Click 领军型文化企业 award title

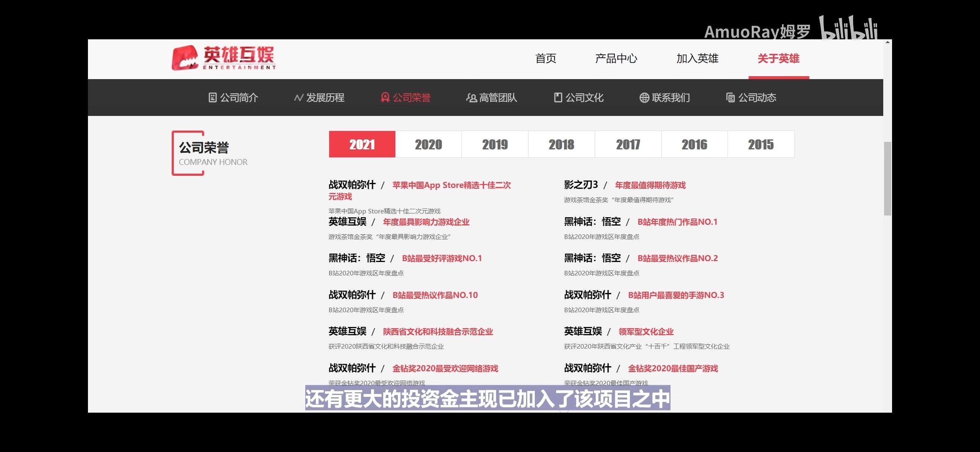[x=646, y=331]
